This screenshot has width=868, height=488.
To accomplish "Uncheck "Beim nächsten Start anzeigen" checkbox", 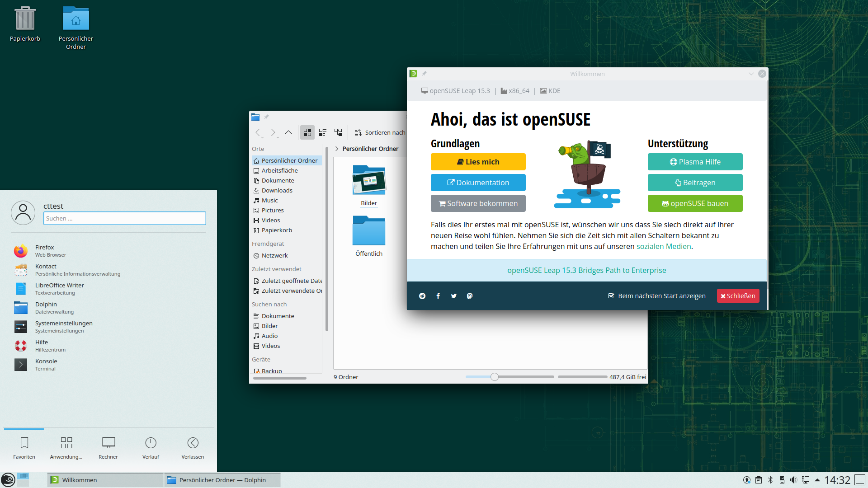I will pyautogui.click(x=611, y=296).
